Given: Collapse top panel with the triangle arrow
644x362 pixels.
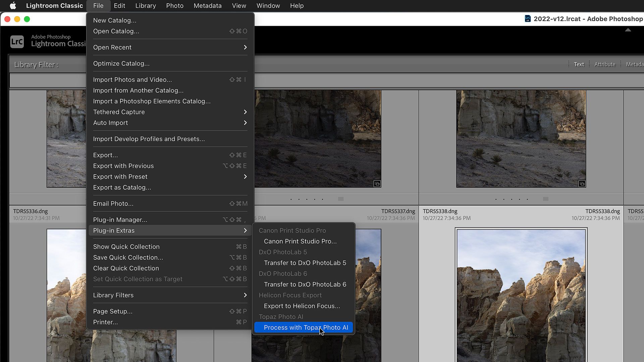Looking at the screenshot, I should [x=628, y=30].
